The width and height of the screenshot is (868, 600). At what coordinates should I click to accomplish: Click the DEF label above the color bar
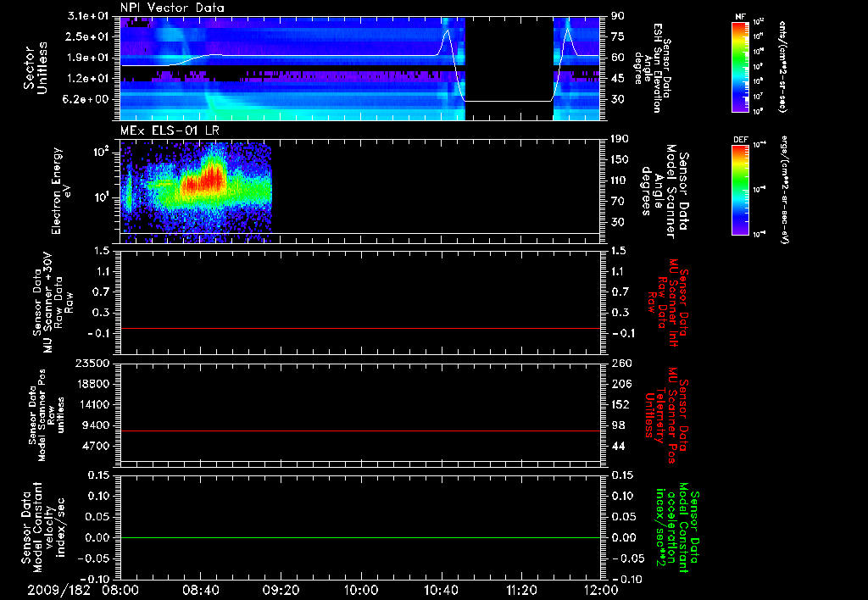coord(740,140)
